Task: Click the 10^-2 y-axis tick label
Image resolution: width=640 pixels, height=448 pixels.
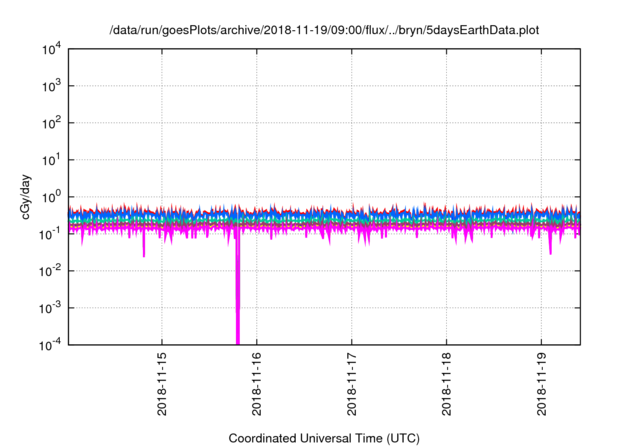Action: (50, 271)
